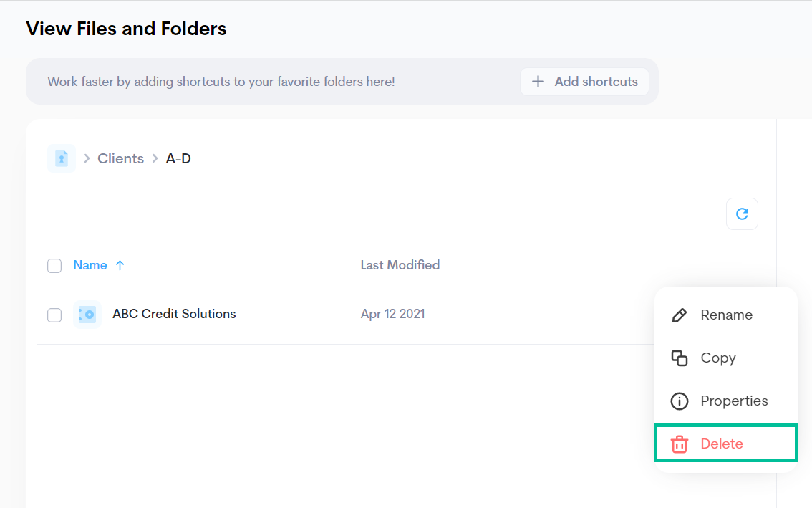
Task: Click chevron before A-D in breadcrumb
Action: click(155, 158)
